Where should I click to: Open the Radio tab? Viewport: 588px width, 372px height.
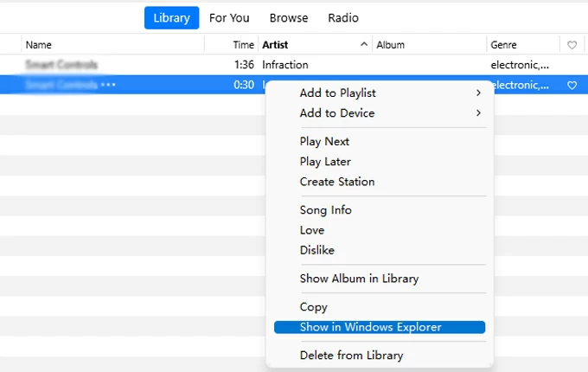point(343,18)
